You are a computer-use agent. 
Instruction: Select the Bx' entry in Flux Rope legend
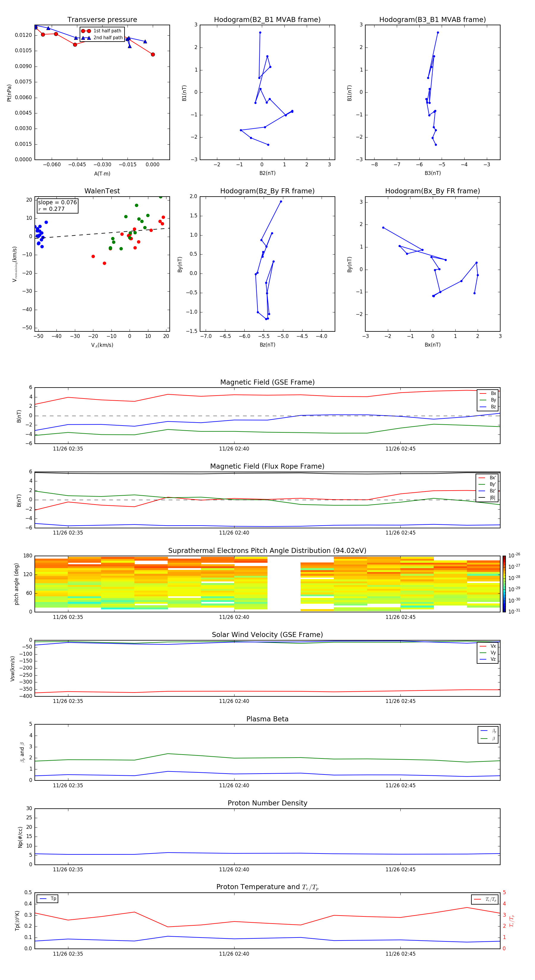point(487,478)
